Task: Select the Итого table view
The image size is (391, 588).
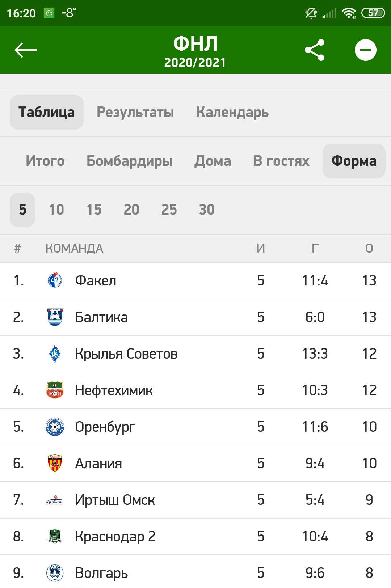Action: [45, 161]
